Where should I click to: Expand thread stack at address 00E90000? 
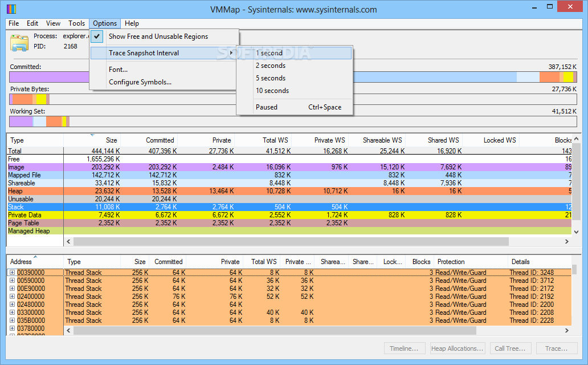(x=12, y=289)
